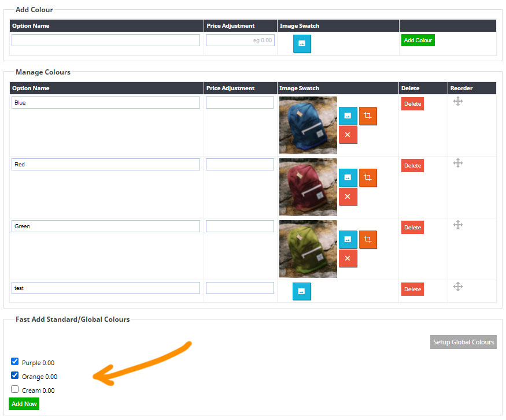Click the Purple 0.00 label

coord(38,363)
